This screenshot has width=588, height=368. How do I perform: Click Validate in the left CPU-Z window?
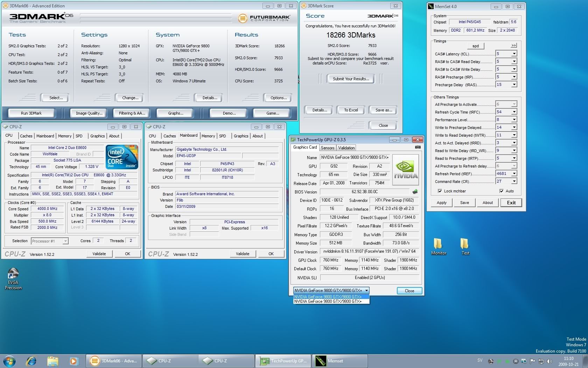99,254
